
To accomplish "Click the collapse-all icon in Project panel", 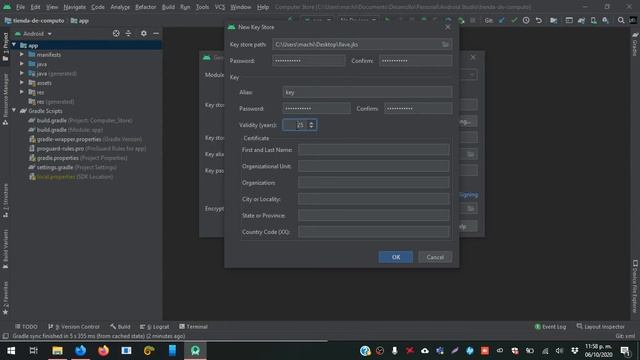I will 128,33.
